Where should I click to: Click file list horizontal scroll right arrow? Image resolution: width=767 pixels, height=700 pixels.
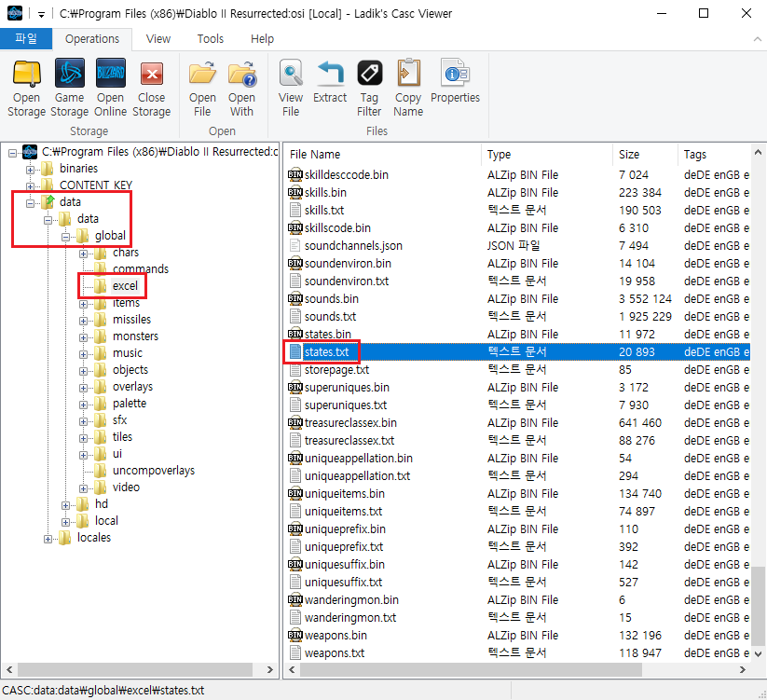click(743, 669)
